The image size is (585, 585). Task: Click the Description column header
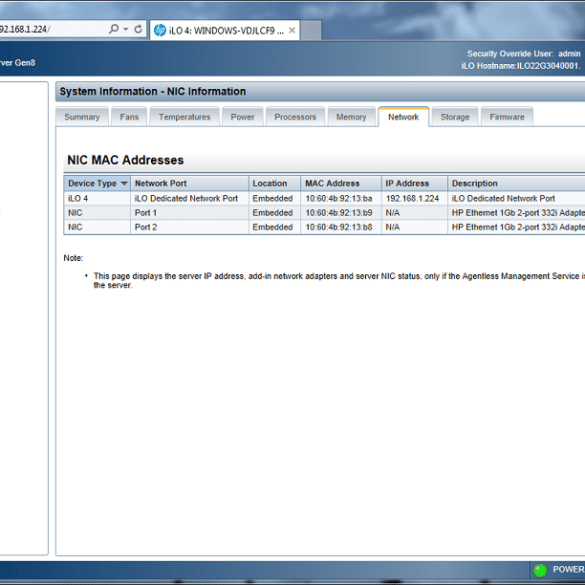pos(516,183)
